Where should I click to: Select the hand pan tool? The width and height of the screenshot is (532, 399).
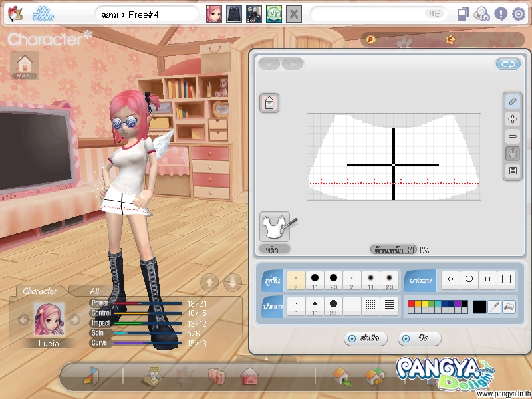click(x=513, y=154)
